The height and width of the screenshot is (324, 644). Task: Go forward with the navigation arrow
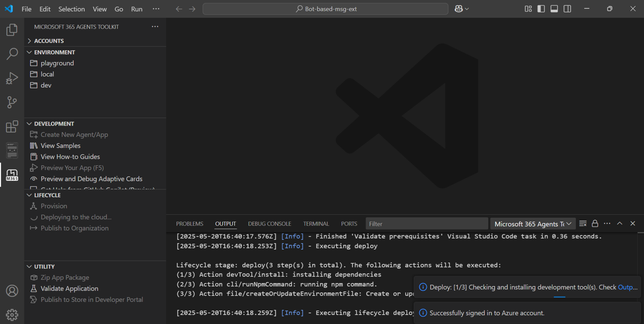[x=192, y=9]
